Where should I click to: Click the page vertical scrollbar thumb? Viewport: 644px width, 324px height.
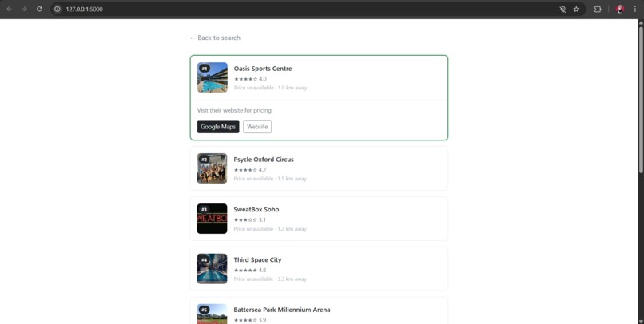pos(640,98)
